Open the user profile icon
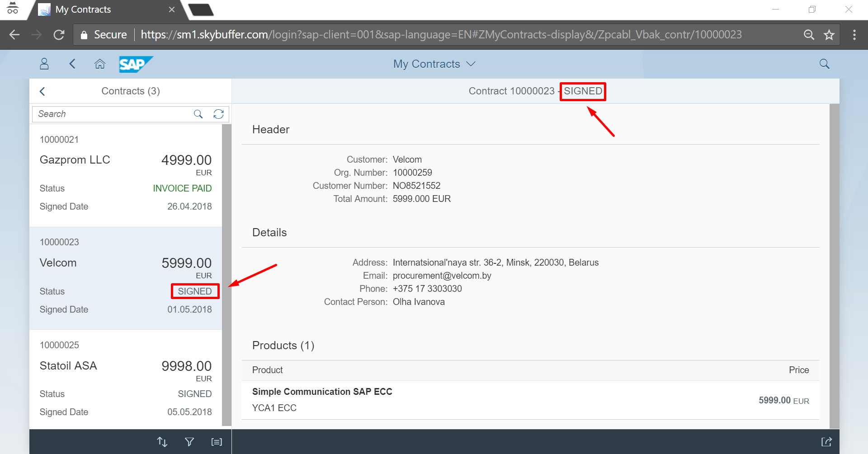Screen dimensions: 868x454 pos(44,64)
